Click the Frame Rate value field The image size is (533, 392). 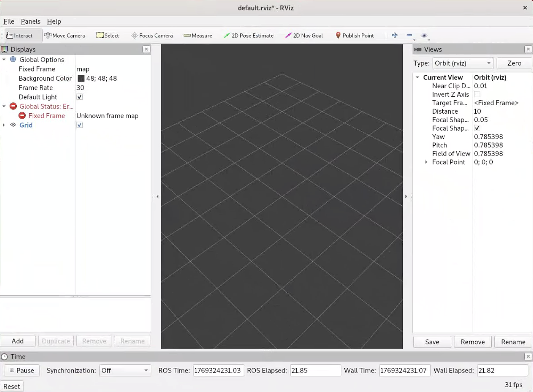111,88
